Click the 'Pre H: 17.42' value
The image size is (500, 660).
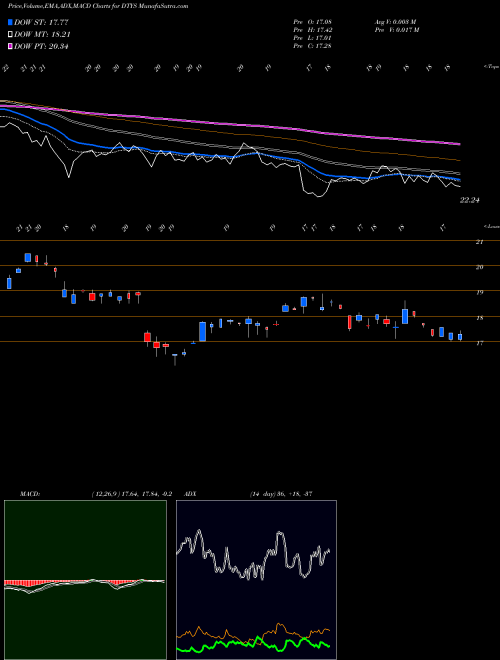[x=312, y=29]
